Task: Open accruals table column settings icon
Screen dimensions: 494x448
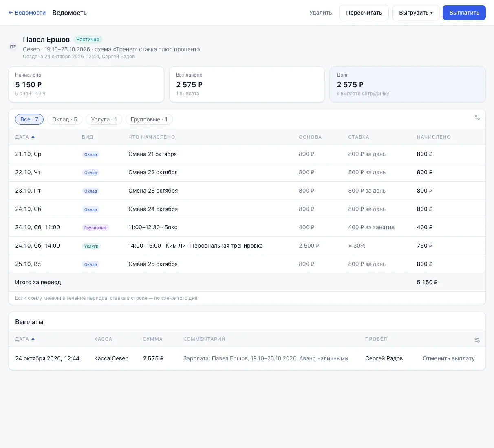Action: coord(477,117)
